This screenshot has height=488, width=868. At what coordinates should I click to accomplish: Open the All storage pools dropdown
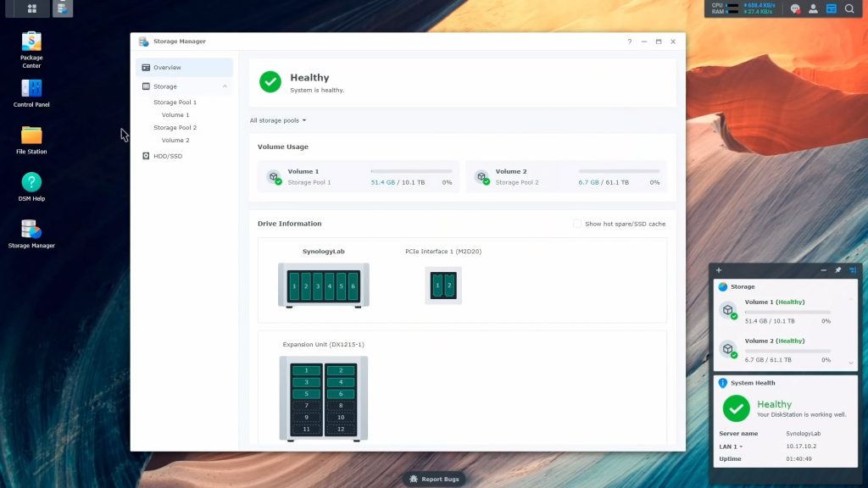tap(278, 120)
